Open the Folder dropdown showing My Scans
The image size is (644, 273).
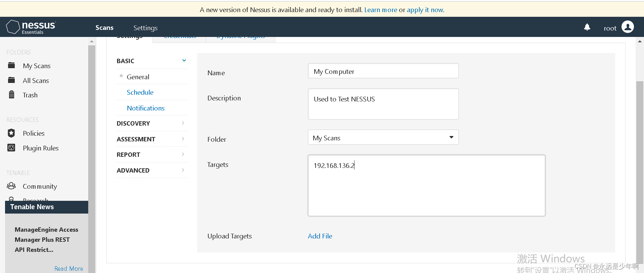[383, 137]
